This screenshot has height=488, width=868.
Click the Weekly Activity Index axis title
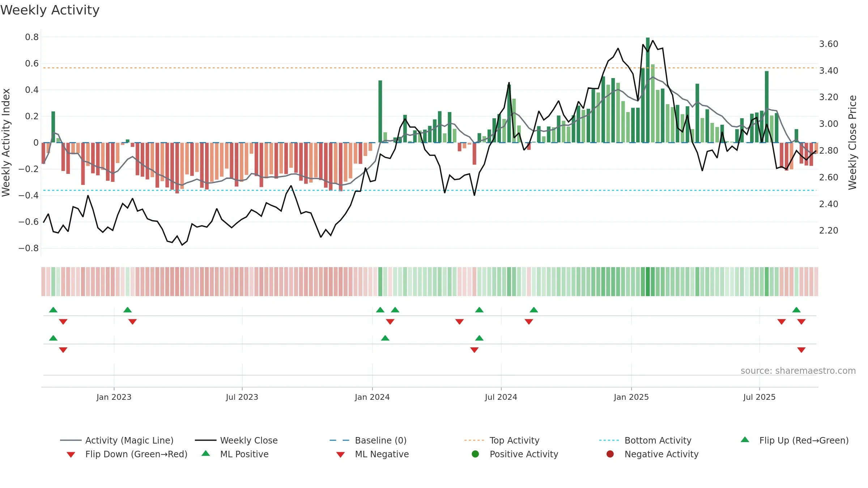pyautogui.click(x=6, y=142)
